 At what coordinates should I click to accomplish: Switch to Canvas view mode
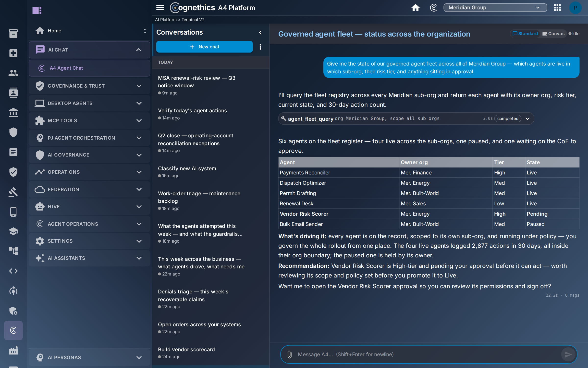pyautogui.click(x=553, y=34)
